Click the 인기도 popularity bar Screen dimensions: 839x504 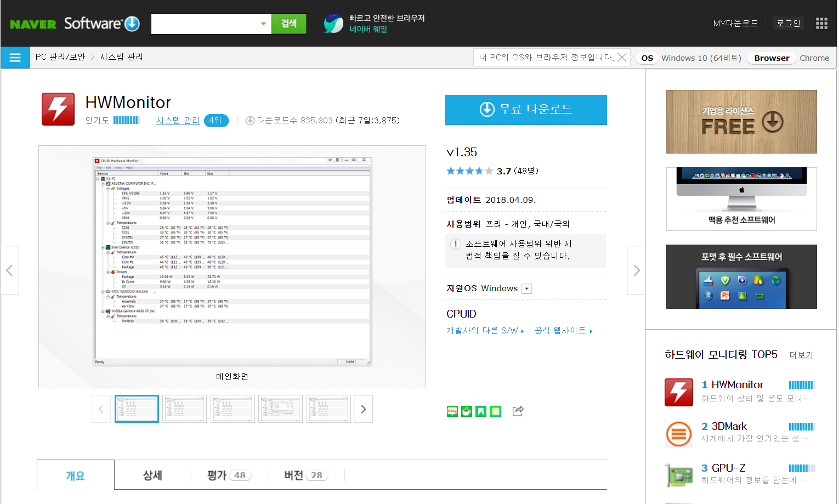tap(127, 120)
